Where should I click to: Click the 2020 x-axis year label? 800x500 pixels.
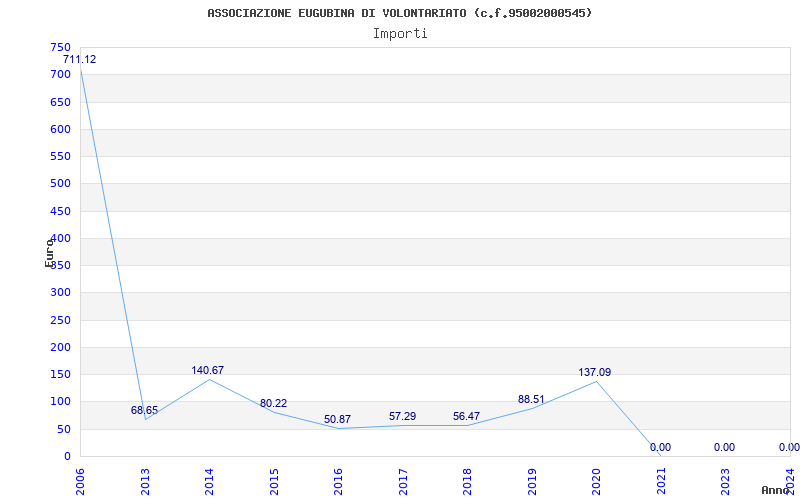(x=597, y=482)
